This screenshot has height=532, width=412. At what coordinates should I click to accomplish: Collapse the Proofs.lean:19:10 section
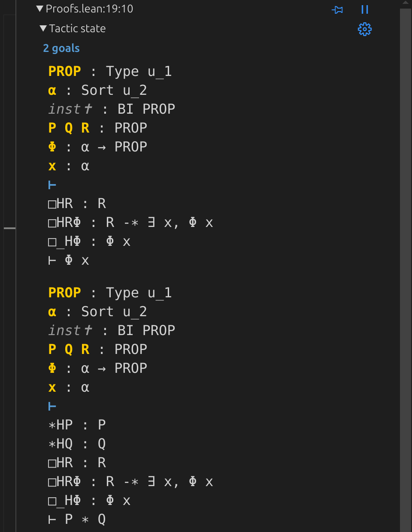(40, 9)
